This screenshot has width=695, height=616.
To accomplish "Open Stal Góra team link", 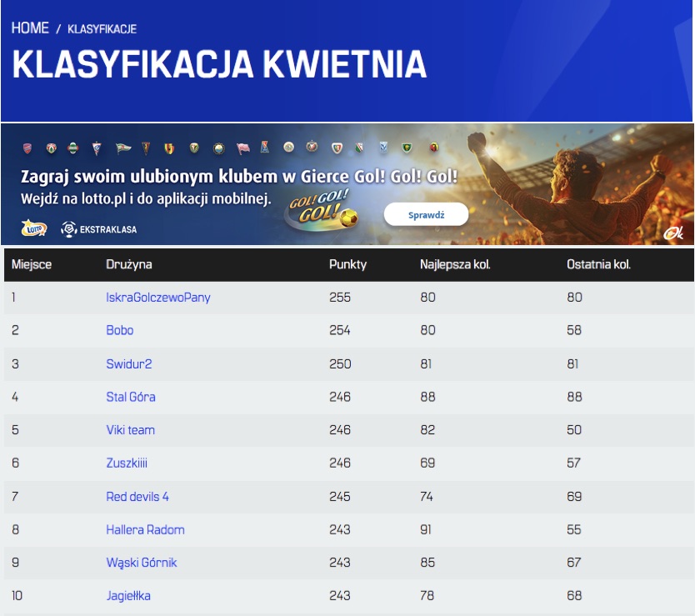I will coord(131,397).
